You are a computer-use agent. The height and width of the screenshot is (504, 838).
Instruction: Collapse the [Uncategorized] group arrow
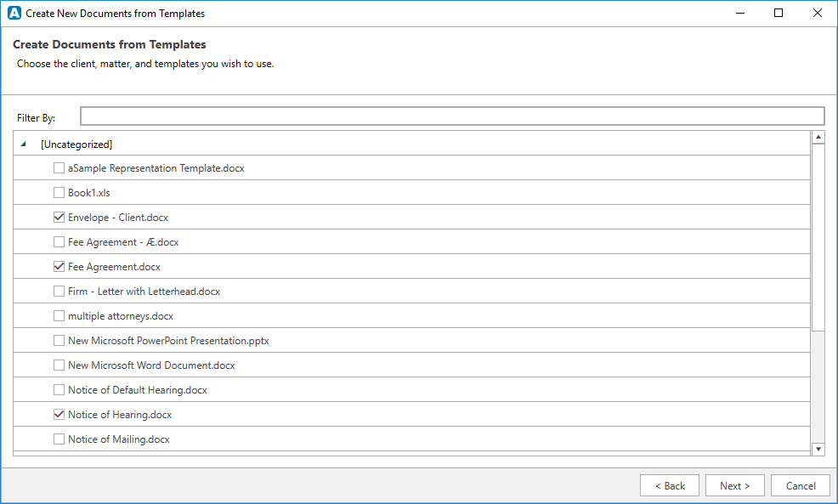pos(23,144)
